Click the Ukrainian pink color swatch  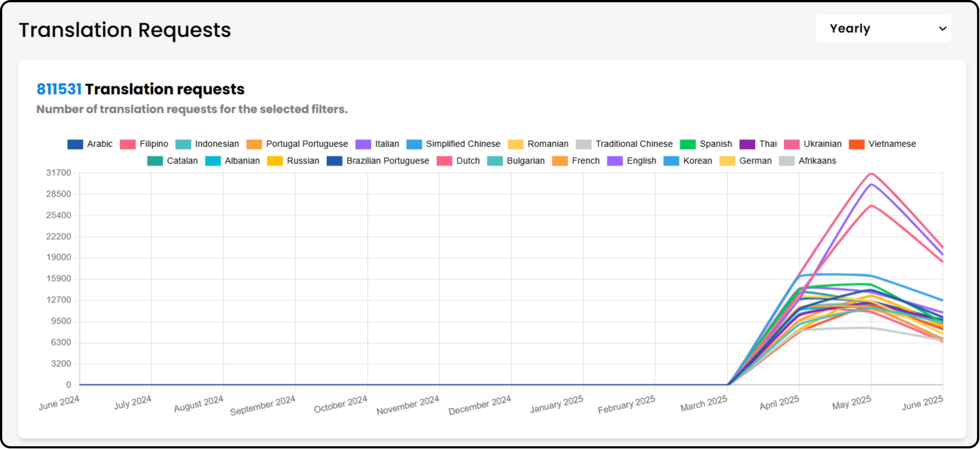coord(791,144)
